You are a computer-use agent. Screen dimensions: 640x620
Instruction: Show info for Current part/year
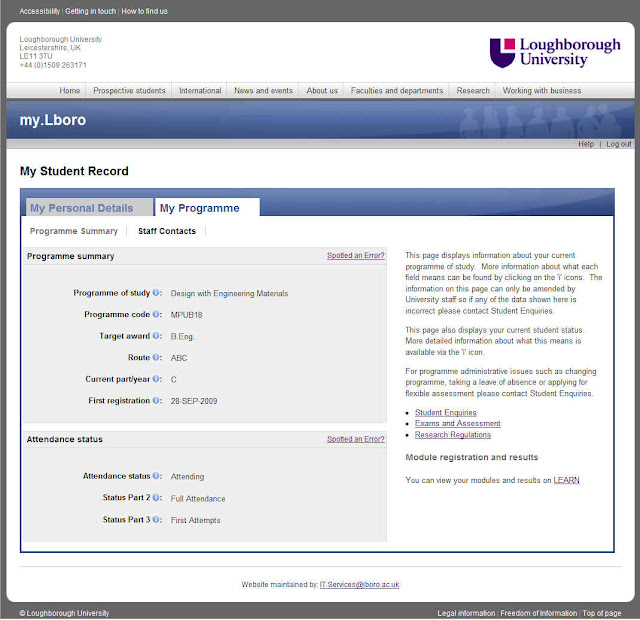point(156,379)
